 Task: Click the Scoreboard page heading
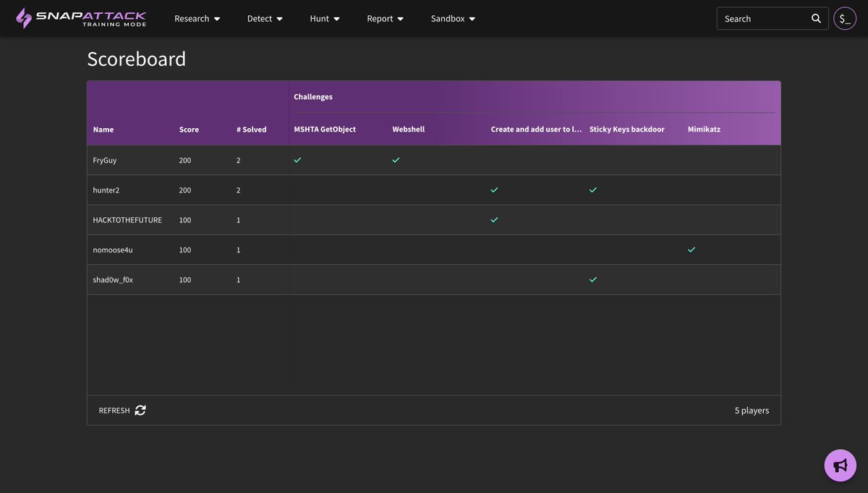coord(137,59)
